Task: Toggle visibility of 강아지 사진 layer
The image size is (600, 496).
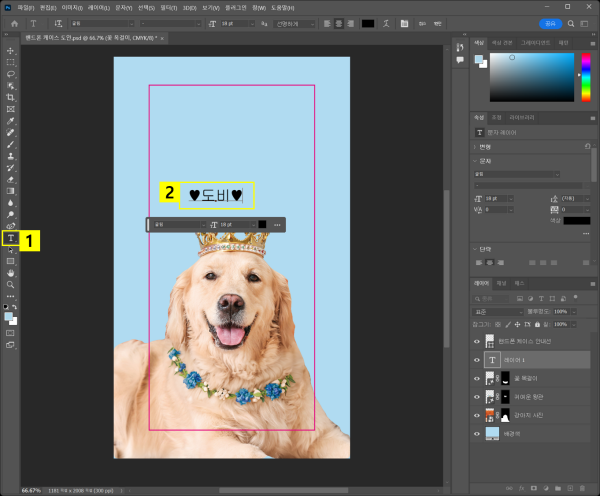Action: click(x=476, y=415)
